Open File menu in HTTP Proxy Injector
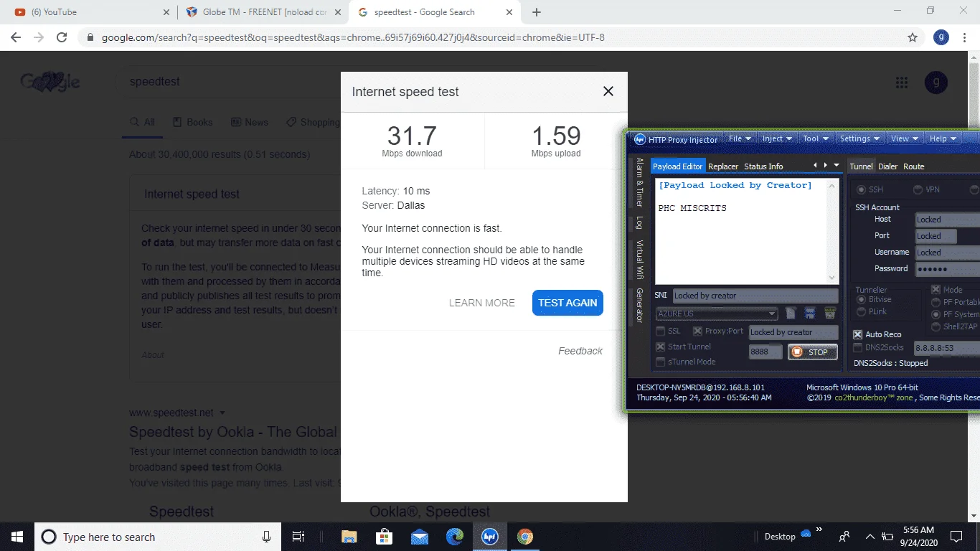The image size is (980, 551). point(740,138)
